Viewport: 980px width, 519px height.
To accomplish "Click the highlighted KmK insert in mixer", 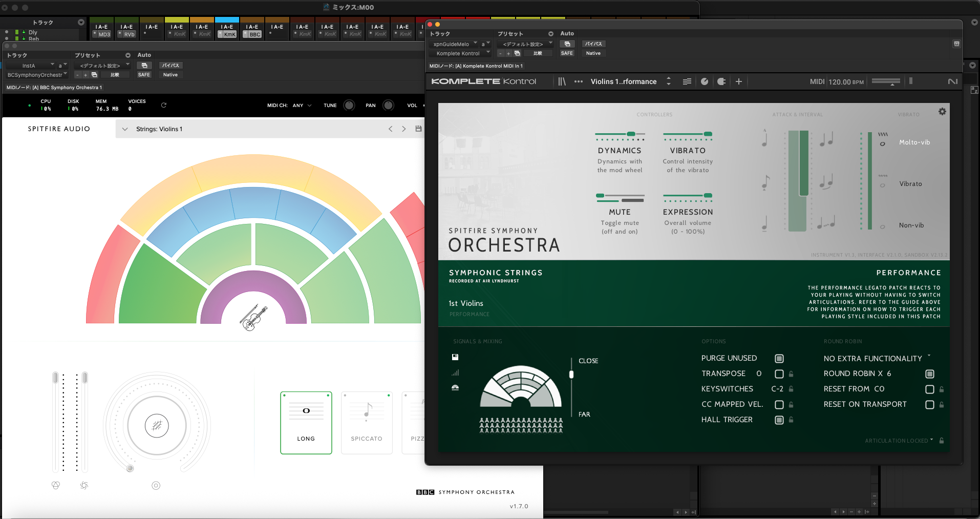I will [x=227, y=34].
